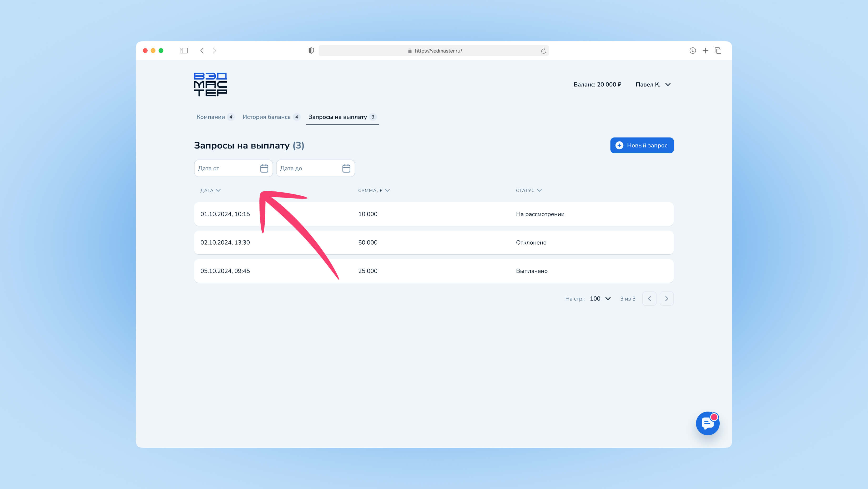Reload the page with refresh icon
The height and width of the screenshot is (489, 868).
(x=543, y=51)
